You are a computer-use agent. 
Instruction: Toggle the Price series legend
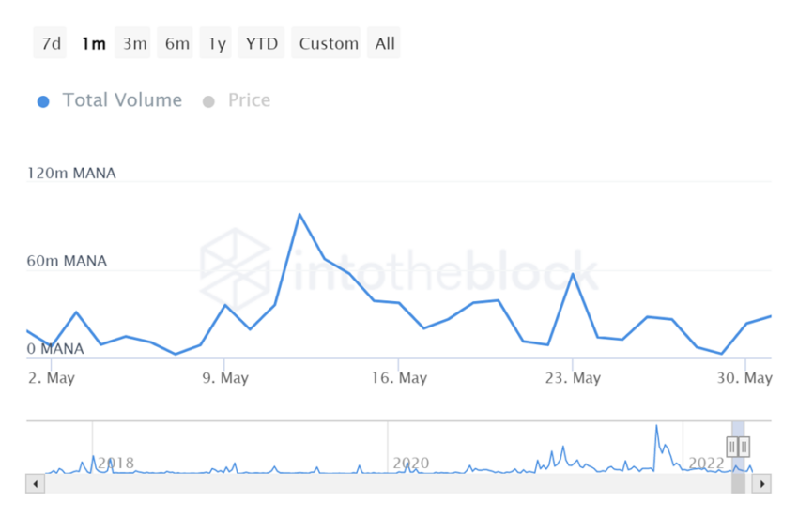point(249,100)
